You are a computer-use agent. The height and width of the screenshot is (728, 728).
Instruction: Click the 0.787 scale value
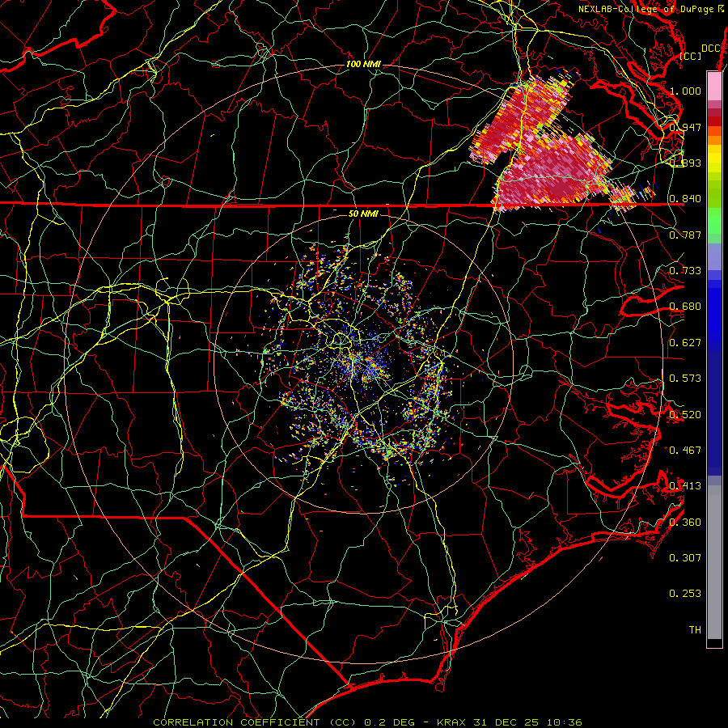pyautogui.click(x=685, y=235)
